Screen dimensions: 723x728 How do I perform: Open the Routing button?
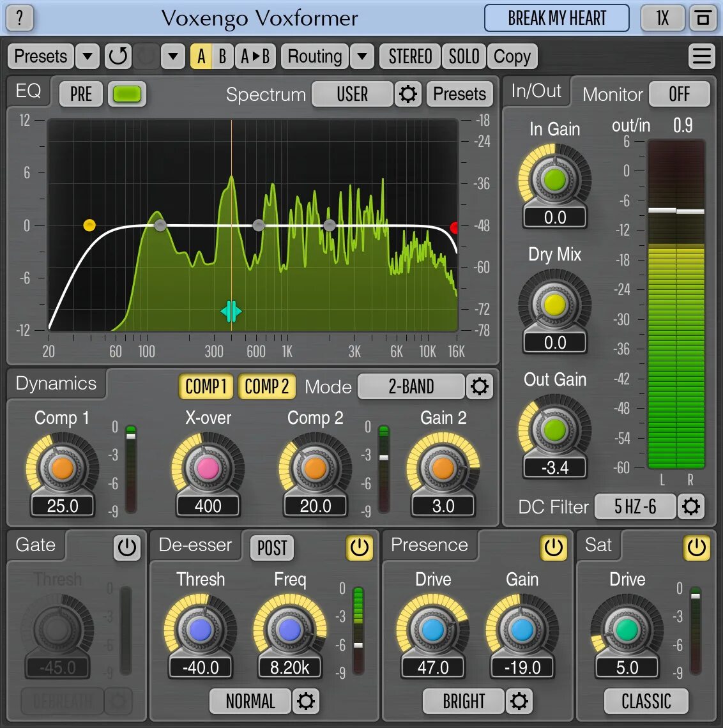315,56
